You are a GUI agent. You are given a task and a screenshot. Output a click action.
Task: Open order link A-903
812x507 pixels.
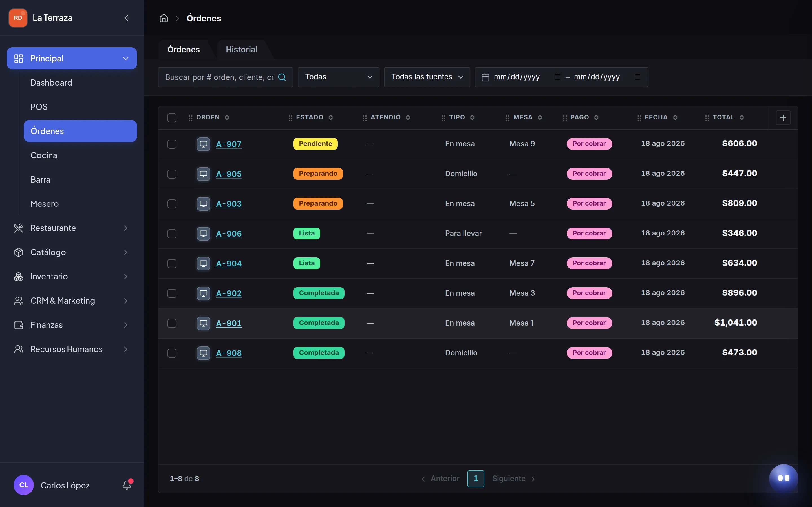(228, 204)
